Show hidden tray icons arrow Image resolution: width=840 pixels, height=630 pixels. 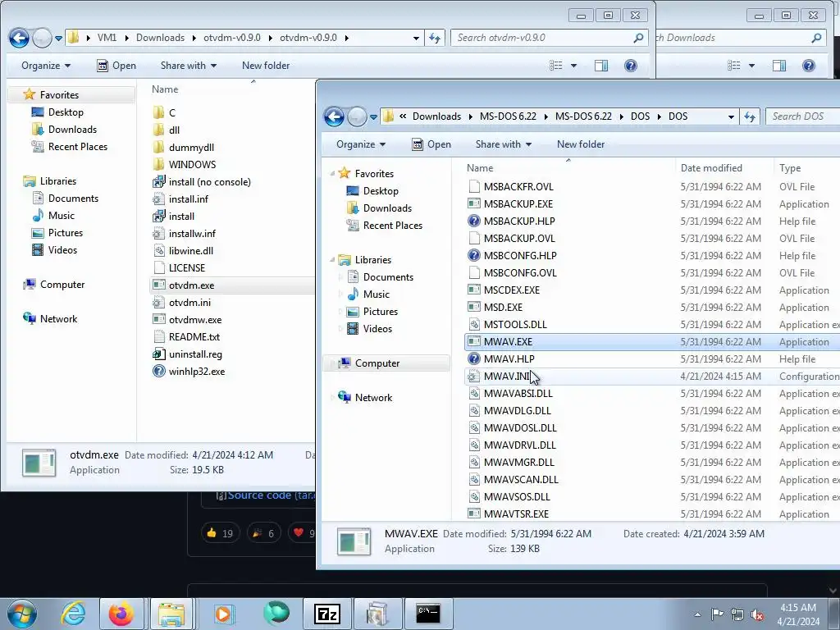click(x=697, y=615)
